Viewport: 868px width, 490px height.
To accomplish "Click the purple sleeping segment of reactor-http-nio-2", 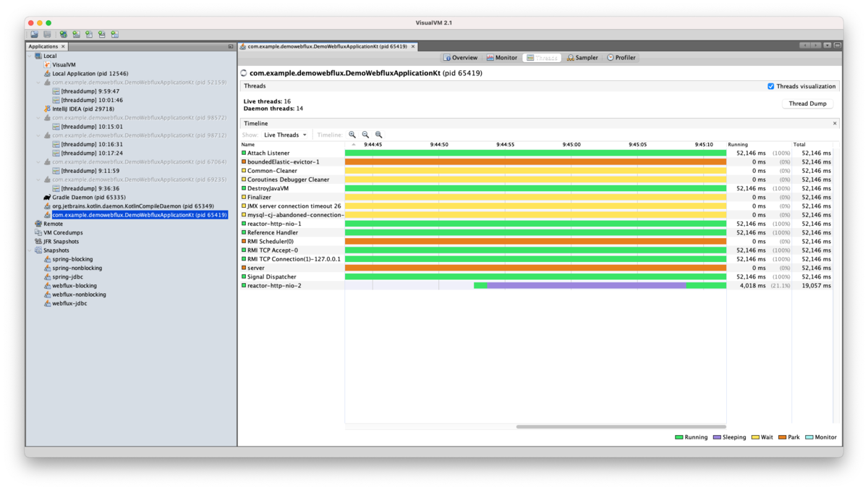I will point(587,286).
